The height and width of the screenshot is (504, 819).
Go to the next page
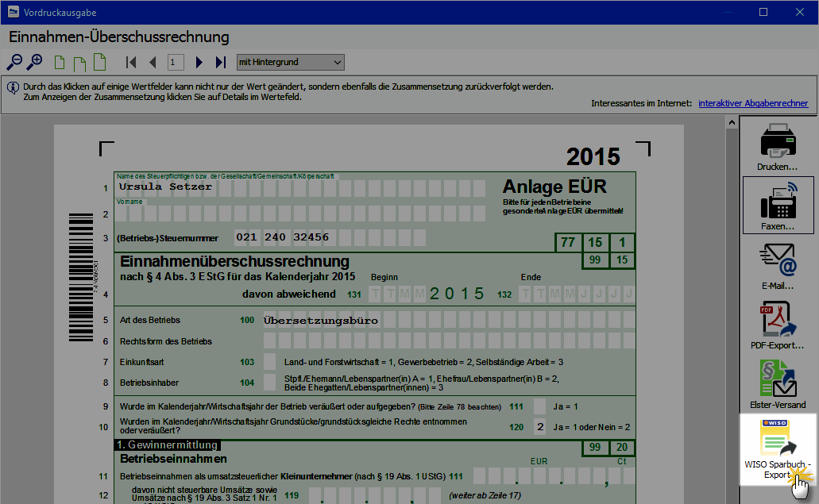click(x=199, y=63)
